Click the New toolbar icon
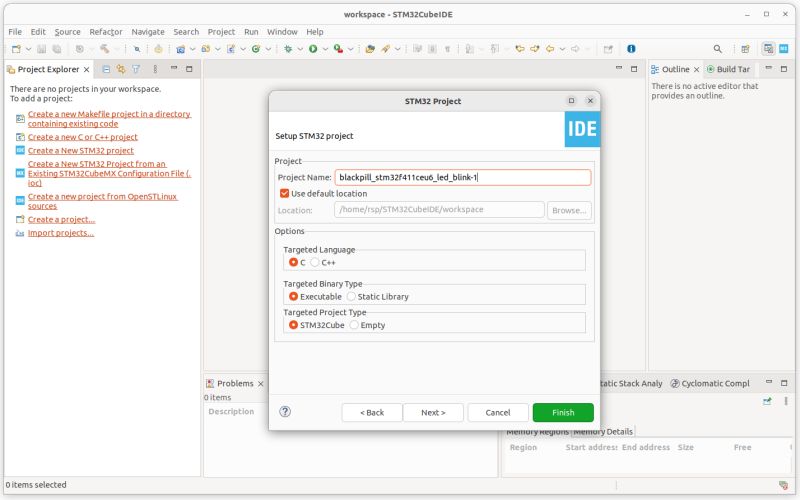Image resolution: width=800 pixels, height=500 pixels. (x=16, y=49)
